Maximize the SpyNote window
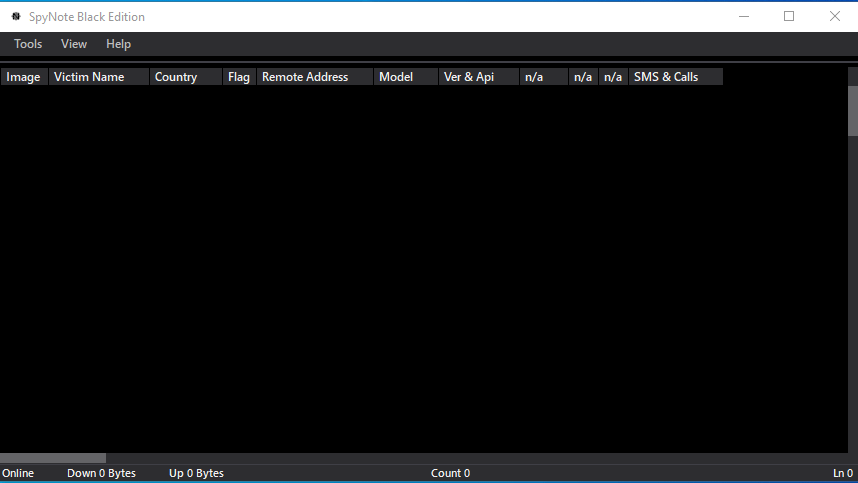This screenshot has height=483, width=858. point(789,16)
